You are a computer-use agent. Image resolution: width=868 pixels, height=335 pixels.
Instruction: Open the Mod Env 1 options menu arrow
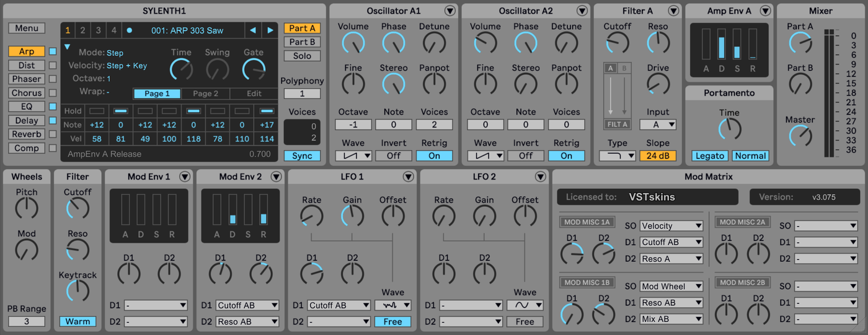click(x=185, y=176)
